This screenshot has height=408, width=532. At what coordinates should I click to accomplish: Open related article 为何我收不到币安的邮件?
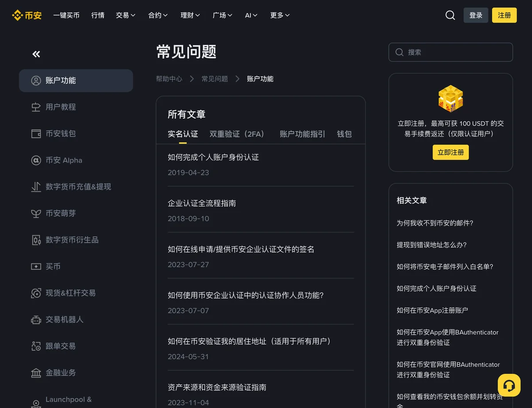(x=435, y=223)
